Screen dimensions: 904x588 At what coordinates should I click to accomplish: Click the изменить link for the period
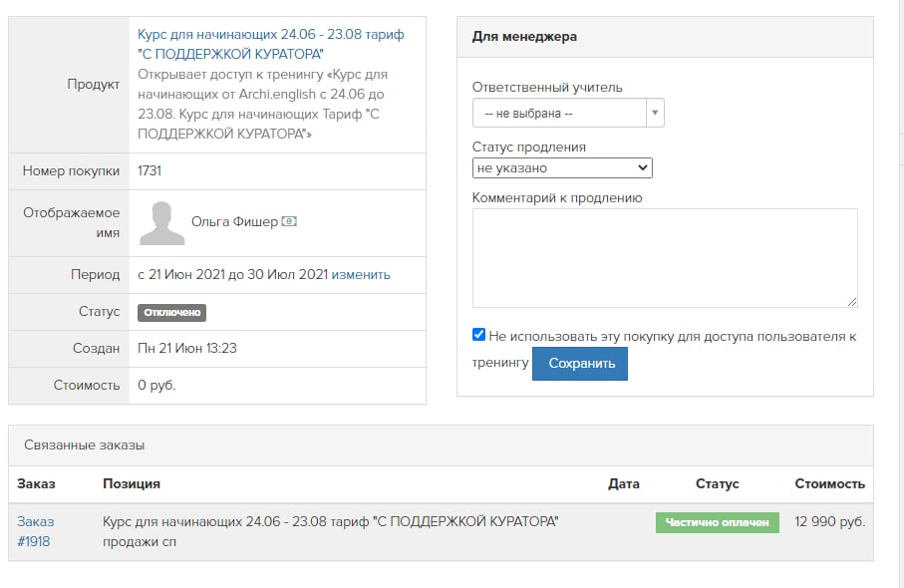point(361,275)
